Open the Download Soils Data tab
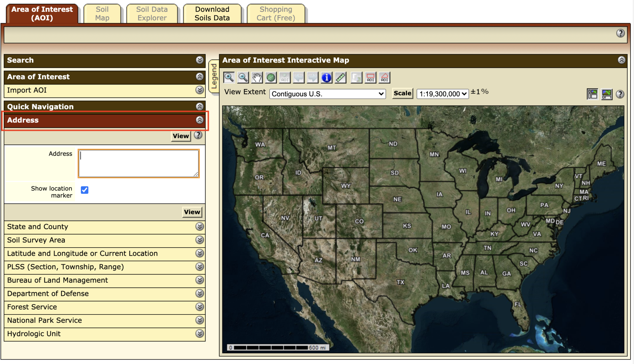The height and width of the screenshot is (364, 634). (212, 13)
